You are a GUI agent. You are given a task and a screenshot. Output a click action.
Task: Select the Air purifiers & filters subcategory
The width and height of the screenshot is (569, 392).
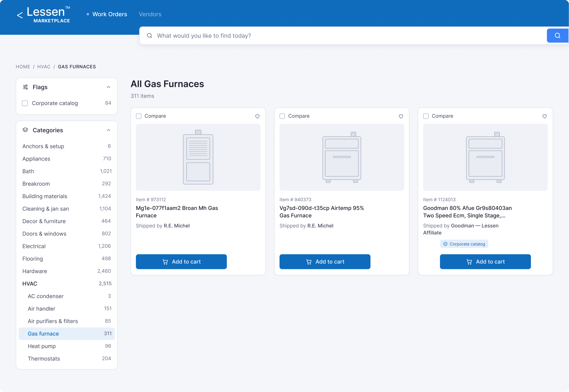tap(67, 321)
